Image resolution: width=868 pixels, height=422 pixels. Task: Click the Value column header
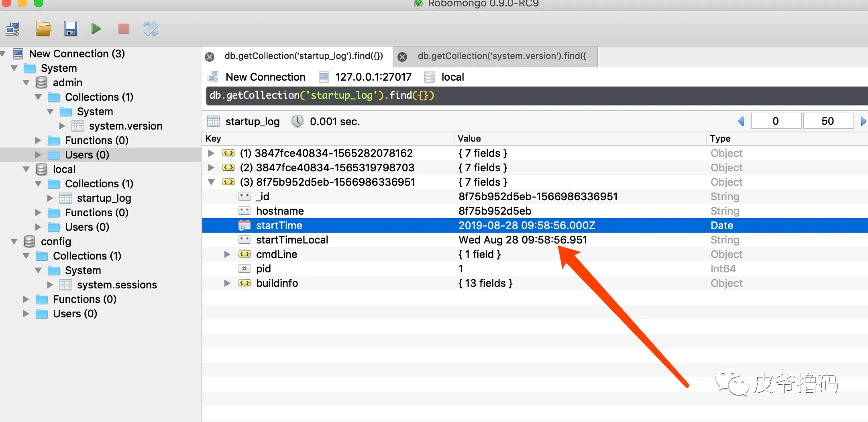click(x=580, y=139)
